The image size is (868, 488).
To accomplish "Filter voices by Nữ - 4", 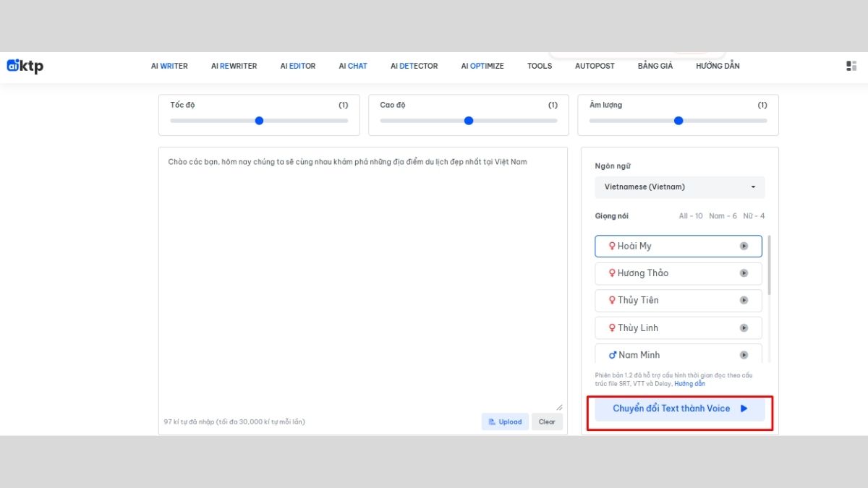I will point(754,216).
